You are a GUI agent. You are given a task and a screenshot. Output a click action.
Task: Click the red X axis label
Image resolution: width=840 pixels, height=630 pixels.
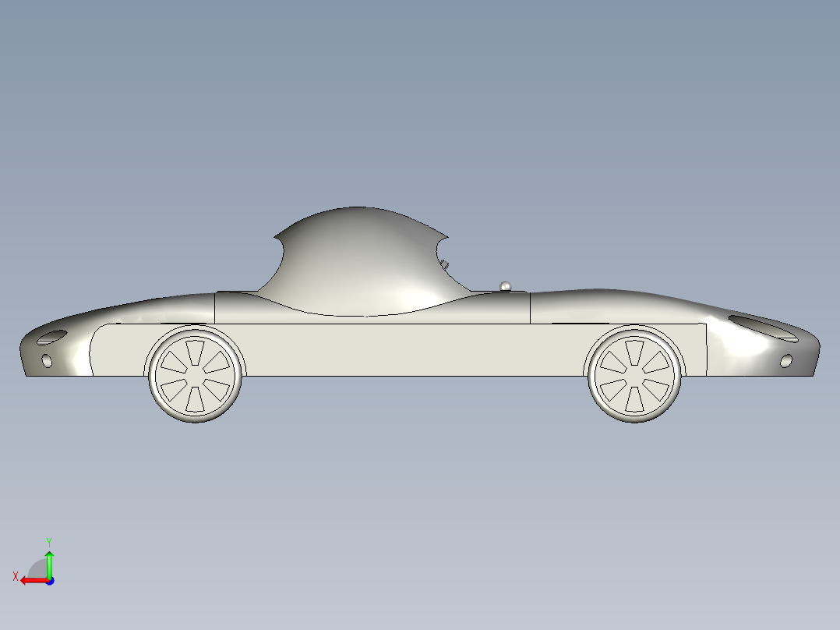pyautogui.click(x=16, y=576)
